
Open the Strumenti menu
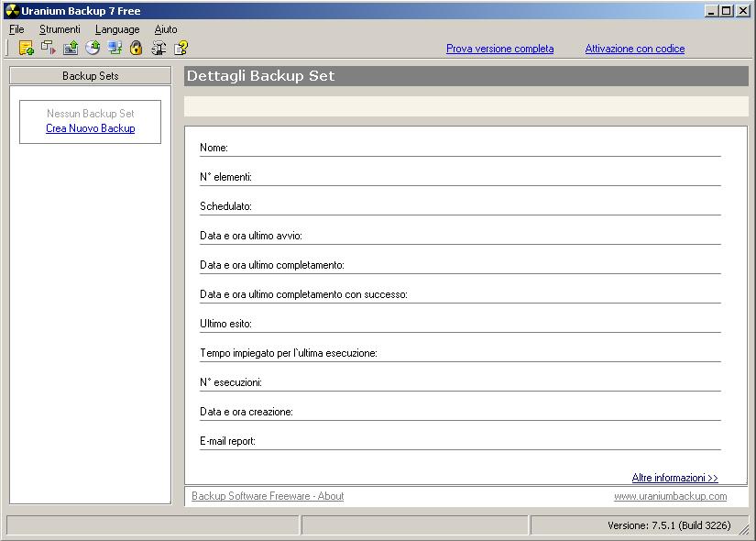point(60,29)
